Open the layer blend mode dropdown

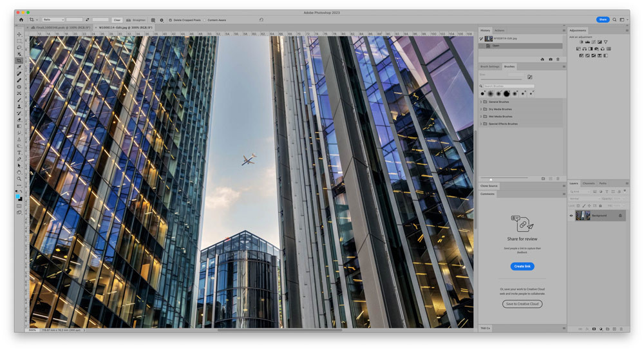[x=585, y=199]
